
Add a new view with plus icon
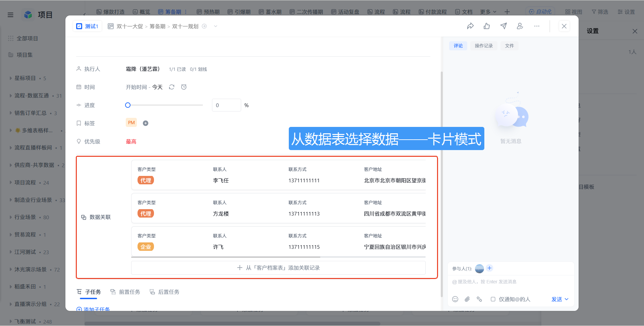pyautogui.click(x=507, y=12)
